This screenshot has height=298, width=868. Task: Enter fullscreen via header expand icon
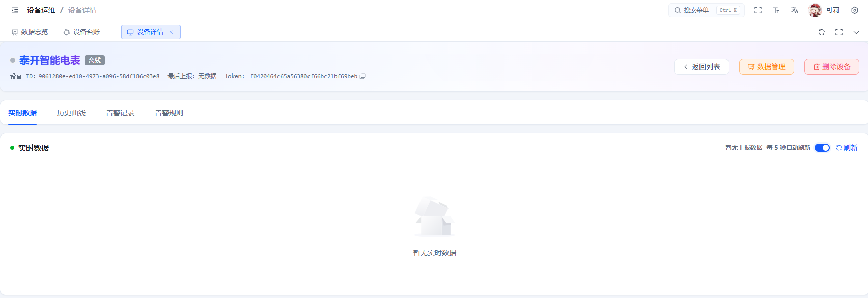coord(758,10)
